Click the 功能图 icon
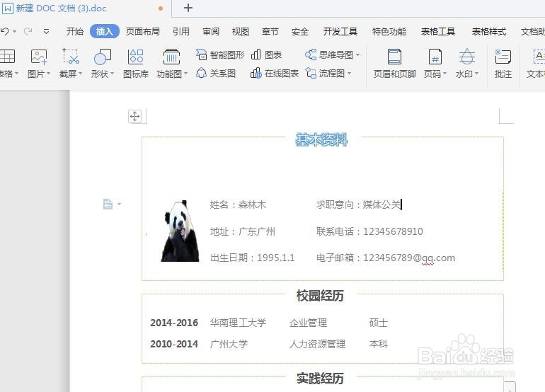 171,57
